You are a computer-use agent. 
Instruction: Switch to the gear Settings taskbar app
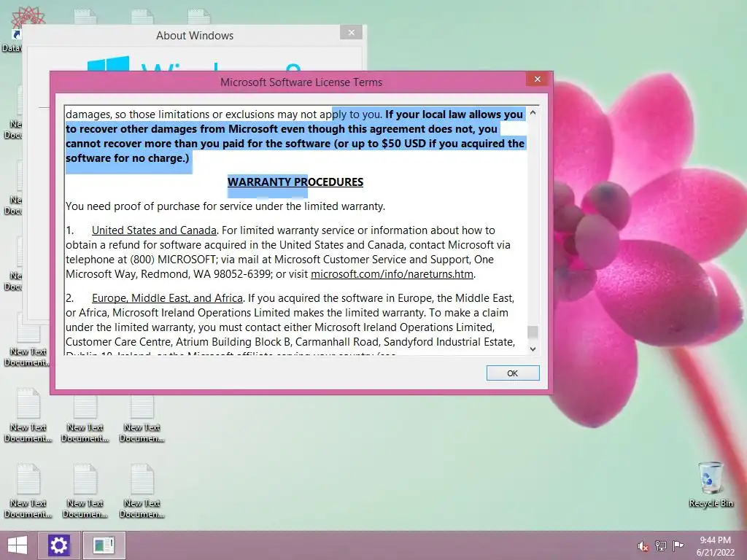[58, 545]
